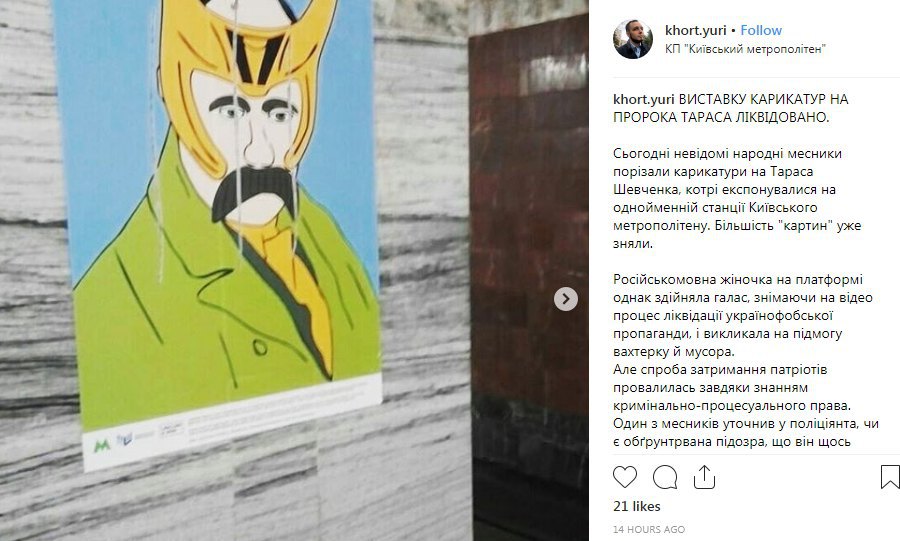Click the caption line Один з месників
Screen dimensions: 900x541
[746, 423]
